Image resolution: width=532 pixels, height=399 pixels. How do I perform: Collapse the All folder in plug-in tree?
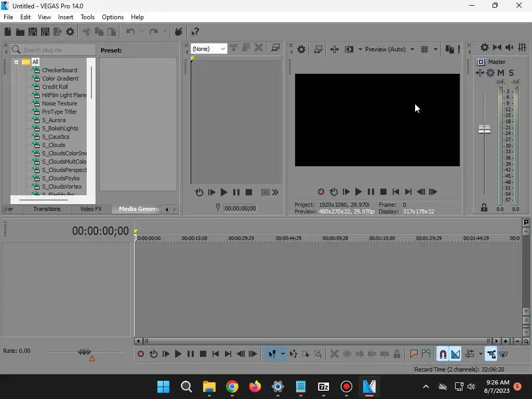pyautogui.click(x=16, y=62)
